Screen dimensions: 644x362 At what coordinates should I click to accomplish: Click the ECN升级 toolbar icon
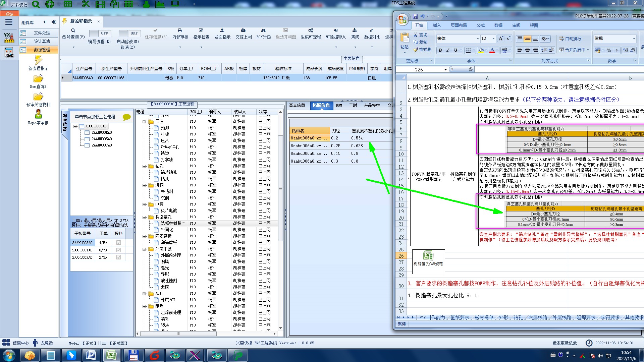click(263, 31)
